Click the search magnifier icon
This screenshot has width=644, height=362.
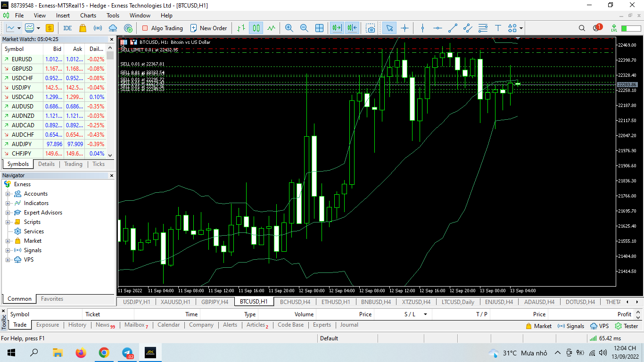(582, 28)
